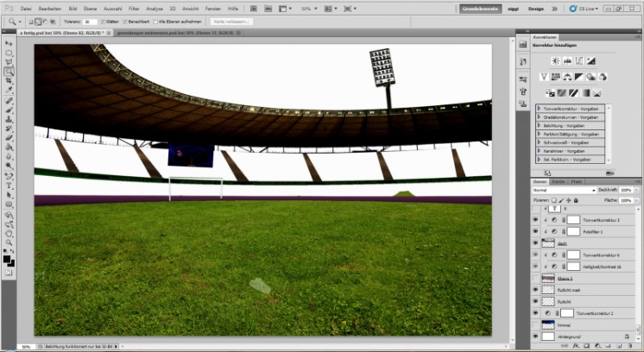
Task: Hide the Hintergrund layer
Action: pos(535,336)
